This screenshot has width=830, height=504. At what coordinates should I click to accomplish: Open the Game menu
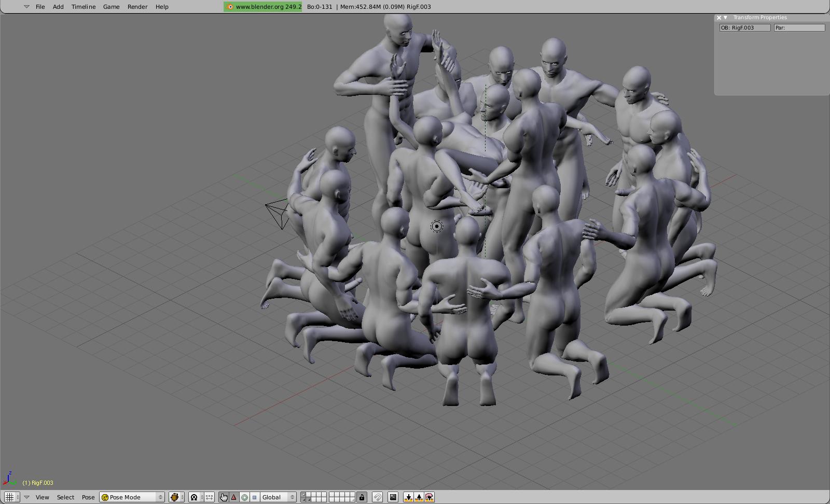[x=112, y=7]
